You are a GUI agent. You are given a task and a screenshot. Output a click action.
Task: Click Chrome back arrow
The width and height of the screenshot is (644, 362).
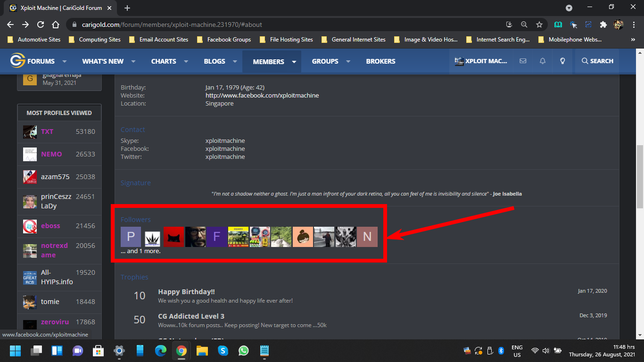tap(10, 25)
